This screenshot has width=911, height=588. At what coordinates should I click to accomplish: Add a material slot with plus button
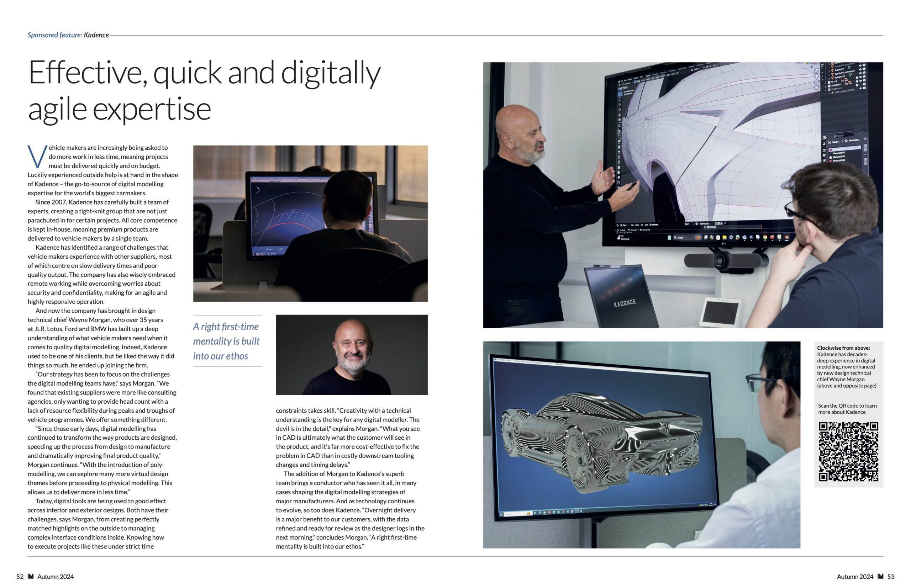865,146
